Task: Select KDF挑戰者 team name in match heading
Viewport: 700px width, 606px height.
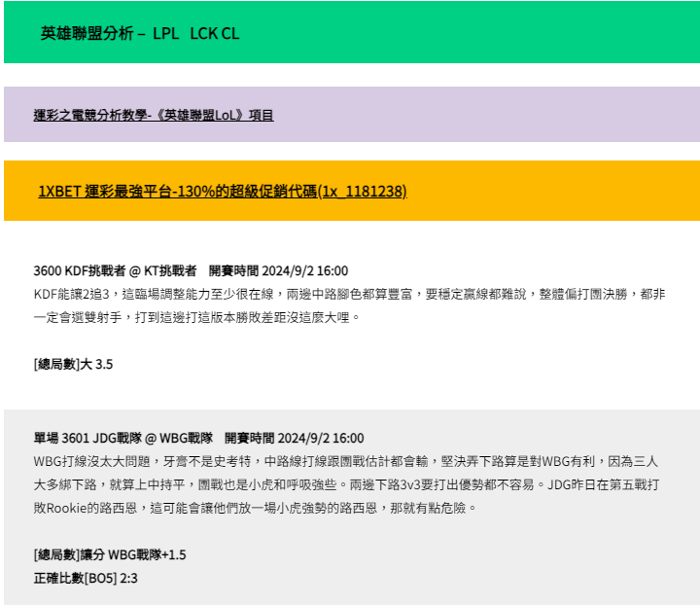Action: [x=93, y=270]
